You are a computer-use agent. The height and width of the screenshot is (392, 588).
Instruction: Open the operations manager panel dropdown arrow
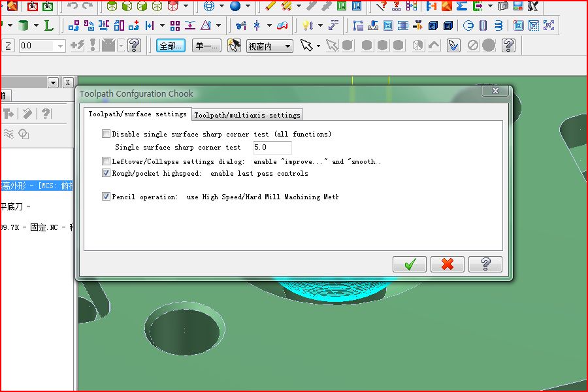point(54,82)
